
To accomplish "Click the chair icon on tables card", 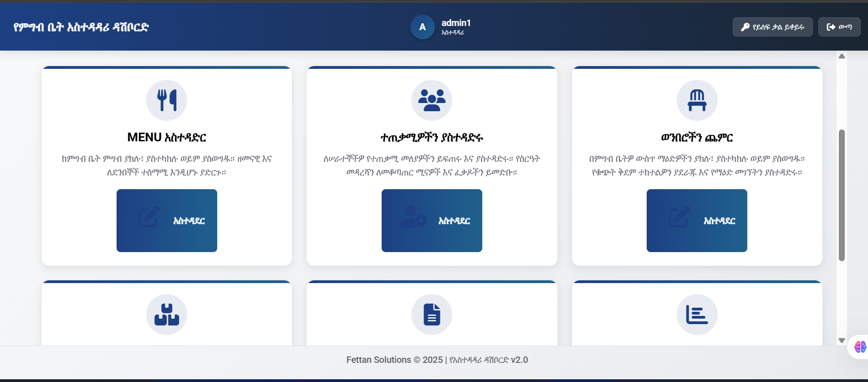I will click(697, 100).
